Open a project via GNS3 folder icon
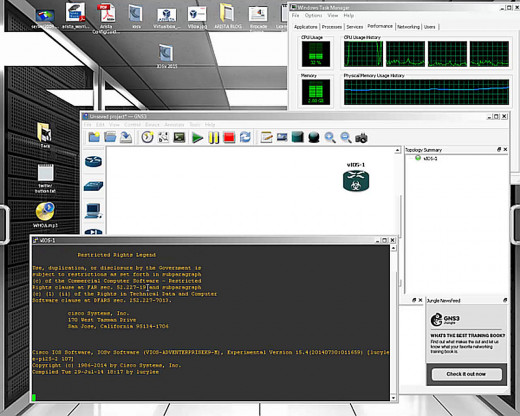 pyautogui.click(x=110, y=137)
